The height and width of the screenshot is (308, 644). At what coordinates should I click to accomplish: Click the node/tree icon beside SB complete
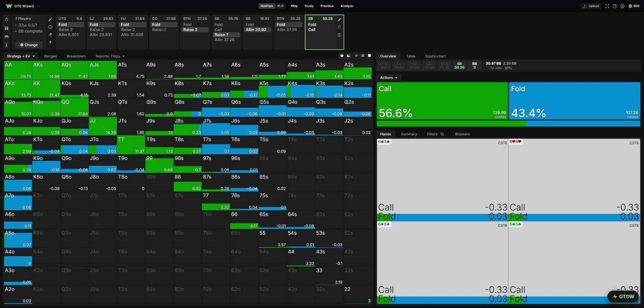point(50,35)
